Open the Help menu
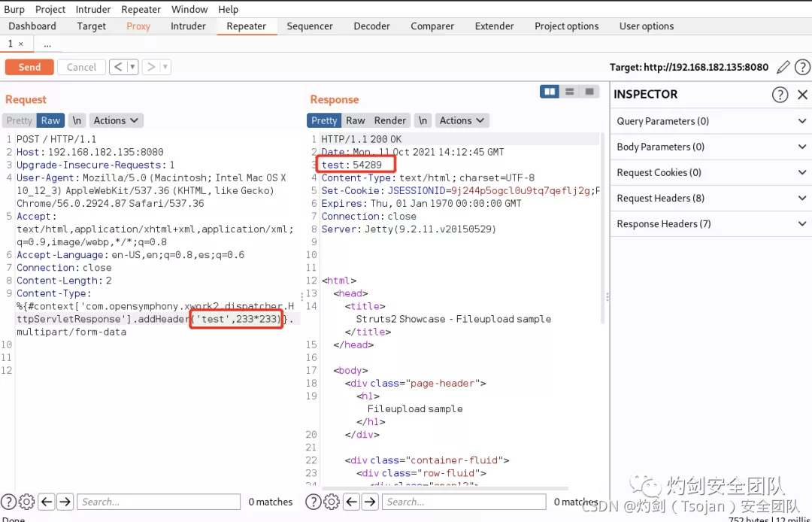This screenshot has height=522, width=812. [x=228, y=9]
